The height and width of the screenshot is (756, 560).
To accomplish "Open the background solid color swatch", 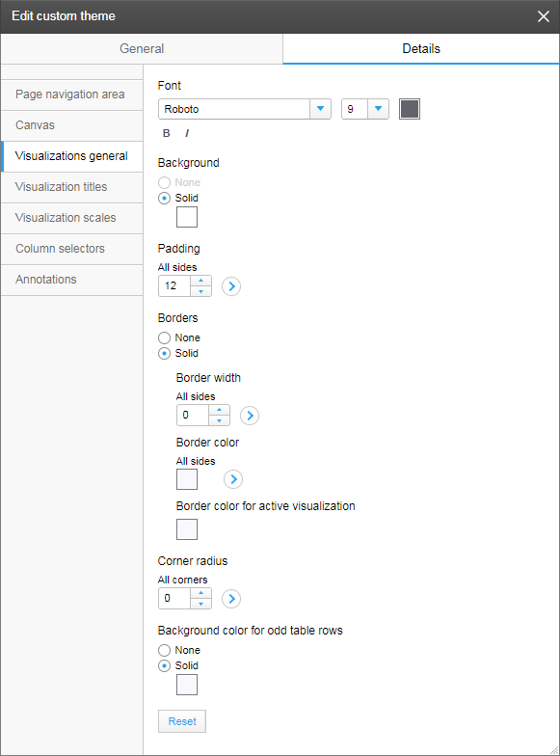I will coord(187,217).
